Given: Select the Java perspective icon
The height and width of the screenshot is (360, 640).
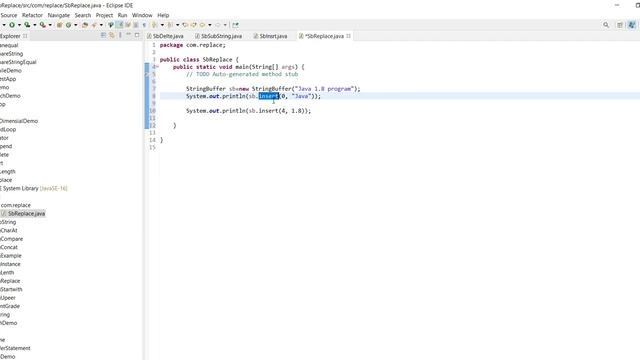Looking at the screenshot, I should coord(632,25).
